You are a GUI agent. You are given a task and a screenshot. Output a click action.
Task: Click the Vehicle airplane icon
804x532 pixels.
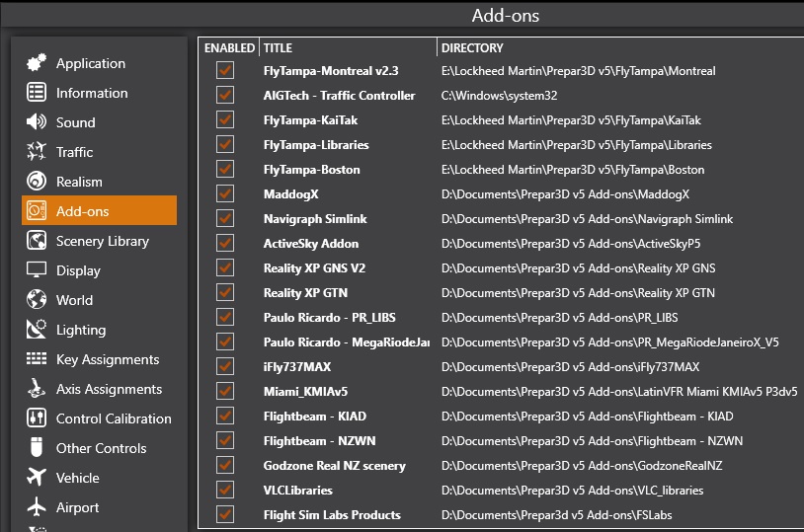37,477
